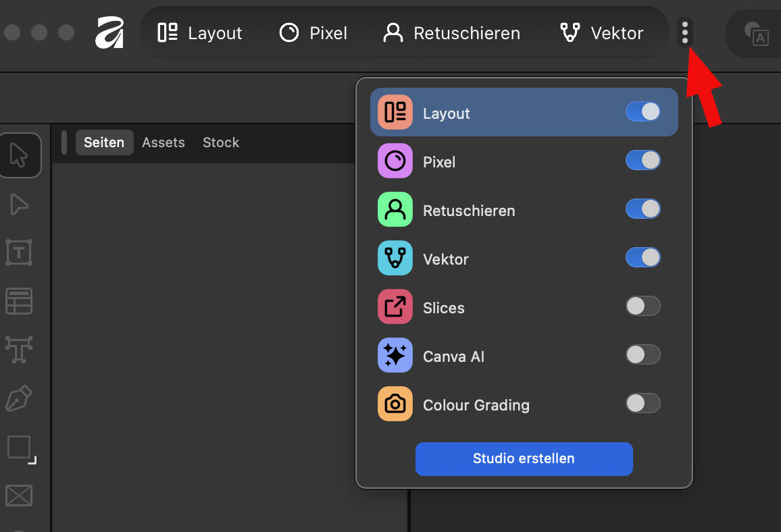Select the Node tool in sidebar
This screenshot has width=781, height=532.
pyautogui.click(x=20, y=204)
